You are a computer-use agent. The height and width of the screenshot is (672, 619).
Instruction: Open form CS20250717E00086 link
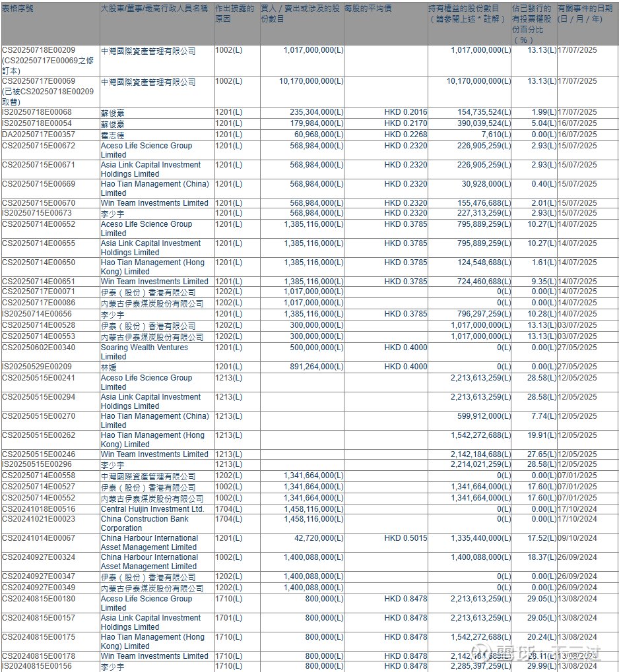coord(39,303)
